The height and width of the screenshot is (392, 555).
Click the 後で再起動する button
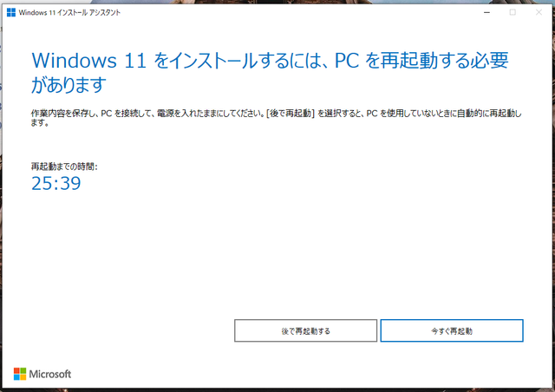305,330
